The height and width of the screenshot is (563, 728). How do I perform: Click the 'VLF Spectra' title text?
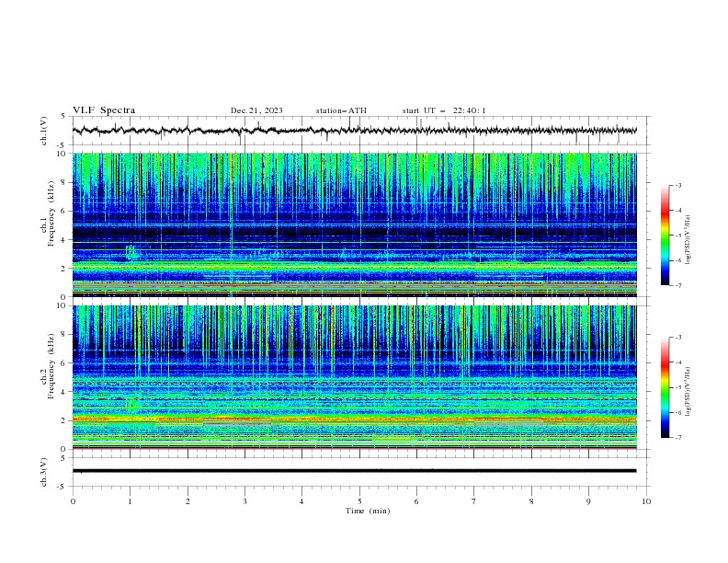tap(104, 110)
